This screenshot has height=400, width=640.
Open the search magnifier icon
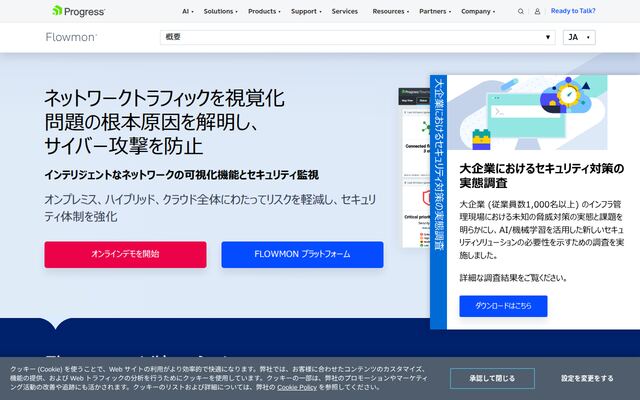click(x=521, y=11)
